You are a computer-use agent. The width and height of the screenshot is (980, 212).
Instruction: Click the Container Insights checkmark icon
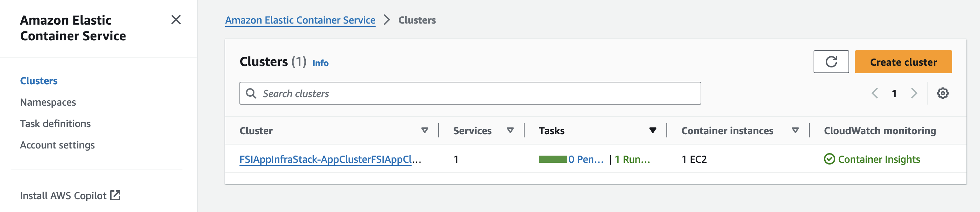point(829,159)
